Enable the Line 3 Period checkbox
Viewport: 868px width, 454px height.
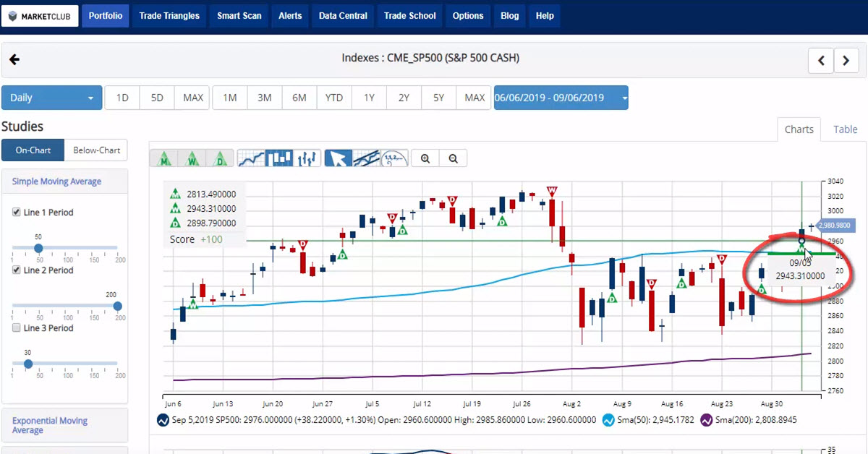pos(17,328)
